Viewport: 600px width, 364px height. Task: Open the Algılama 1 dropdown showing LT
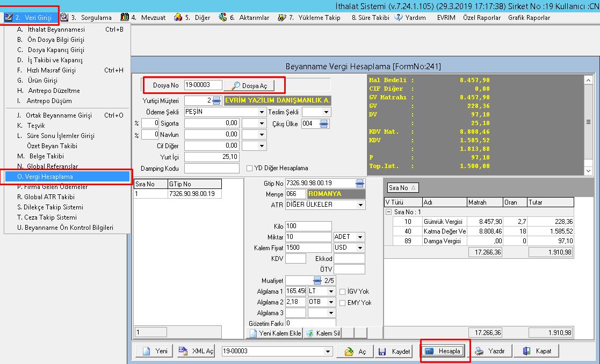click(331, 292)
